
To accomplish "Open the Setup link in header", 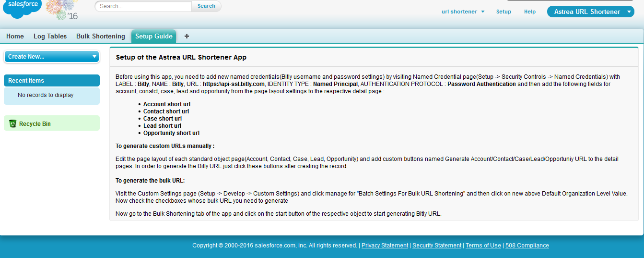I will [x=503, y=12].
